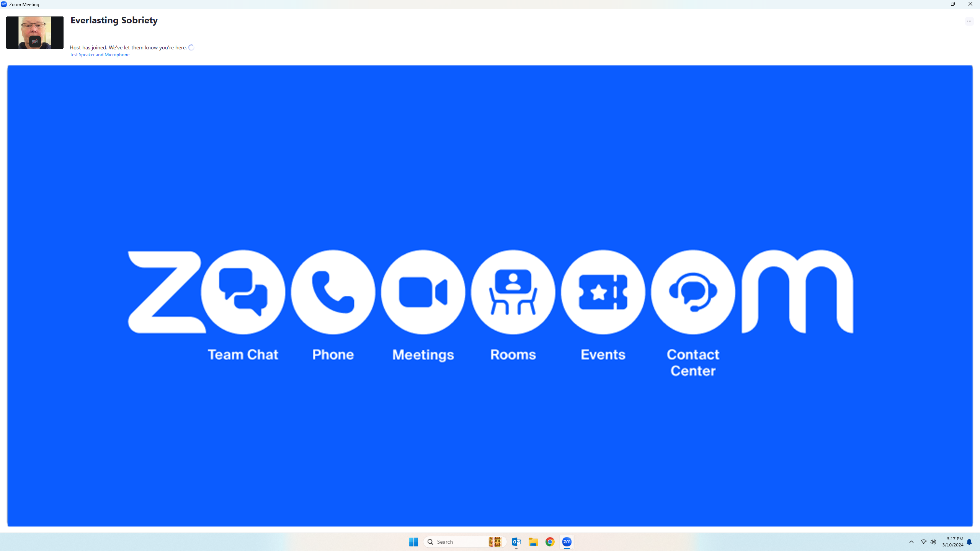Open Test Speaker and Microphone
980x551 pixels.
pos(99,54)
